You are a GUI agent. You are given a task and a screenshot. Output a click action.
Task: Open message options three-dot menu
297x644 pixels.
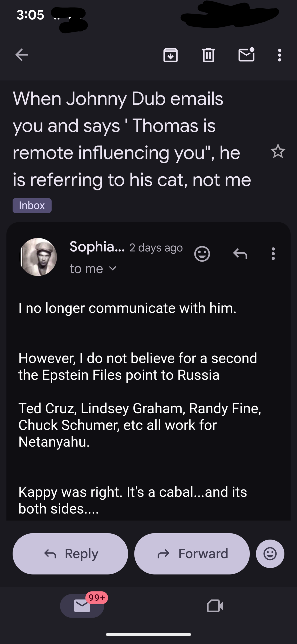pos(273,254)
